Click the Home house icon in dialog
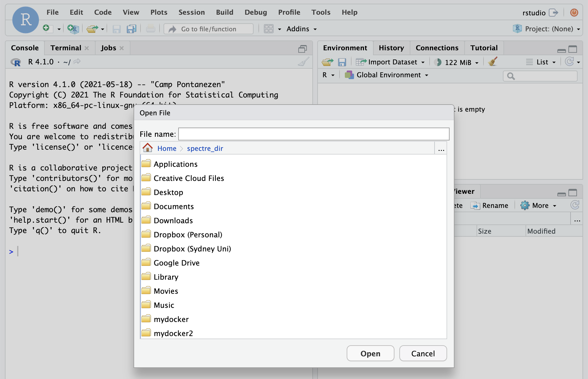Viewport: 588px width, 379px height. point(148,148)
